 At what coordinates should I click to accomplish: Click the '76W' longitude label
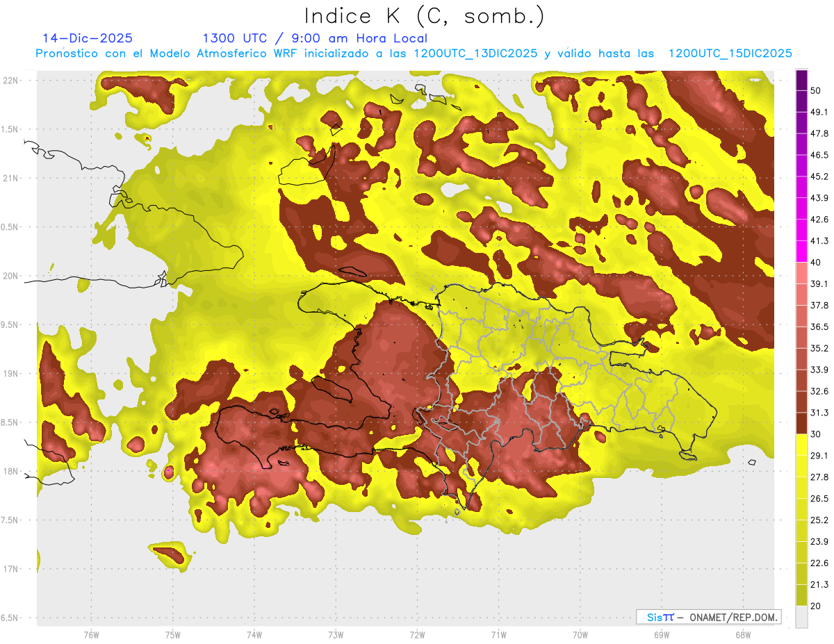tap(91, 635)
